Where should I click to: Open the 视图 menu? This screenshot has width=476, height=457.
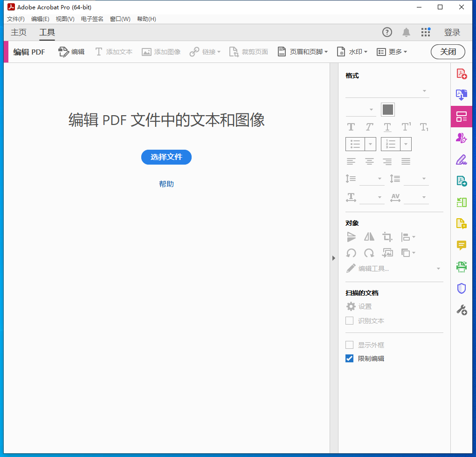pos(65,19)
